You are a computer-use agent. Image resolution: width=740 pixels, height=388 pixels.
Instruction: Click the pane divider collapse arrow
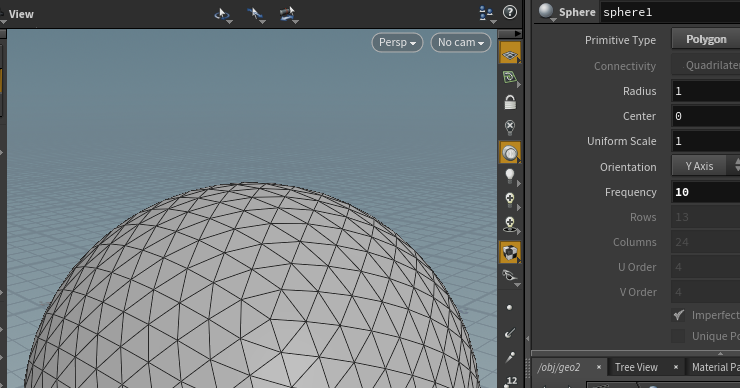pyautogui.click(x=528, y=338)
